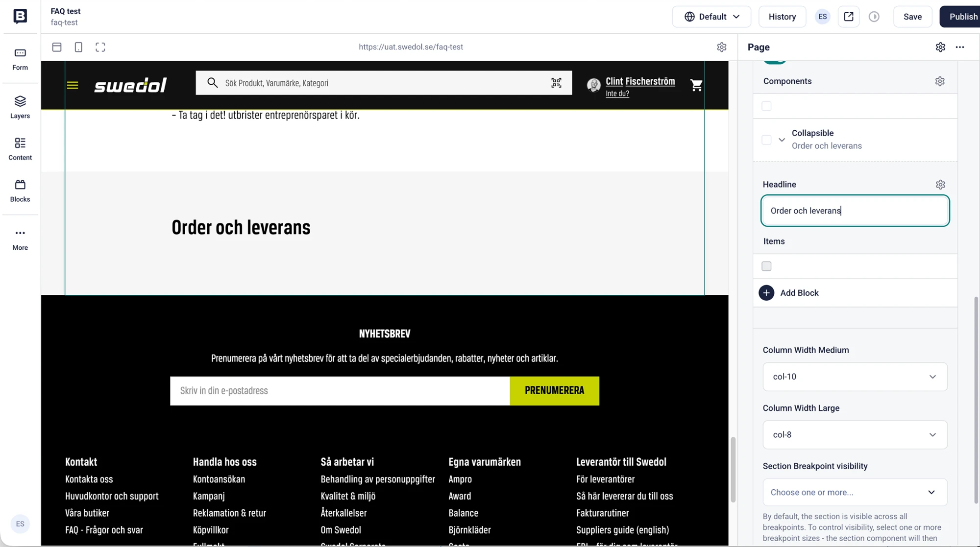Click the Swedol product search field

[x=384, y=83]
